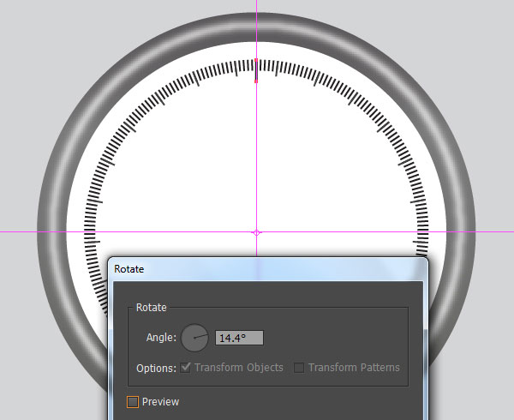This screenshot has width=514, height=420.
Task: Enable the Preview checkbox
Action: pyautogui.click(x=133, y=402)
